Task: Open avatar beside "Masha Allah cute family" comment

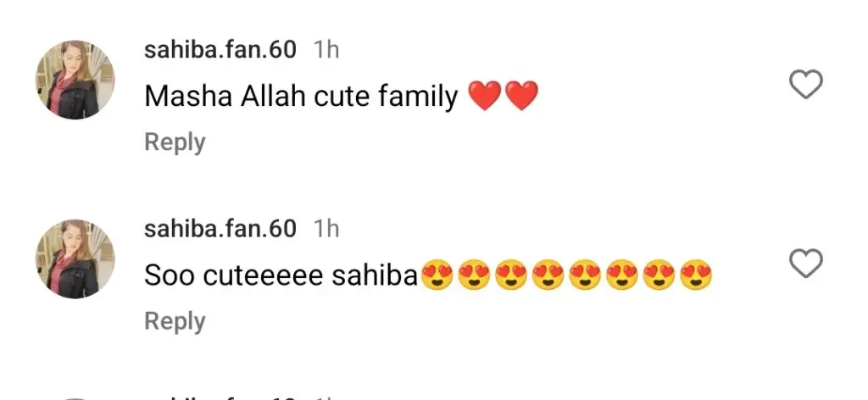Action: 75,80
